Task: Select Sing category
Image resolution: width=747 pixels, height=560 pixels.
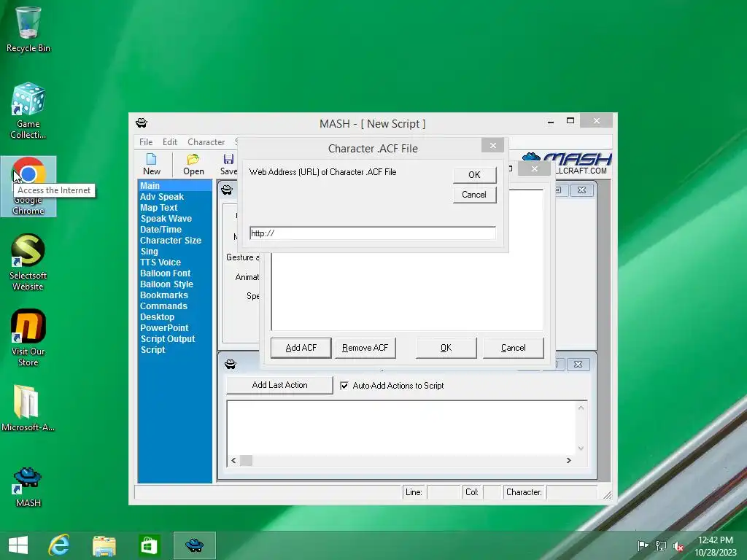Action: coord(175,252)
